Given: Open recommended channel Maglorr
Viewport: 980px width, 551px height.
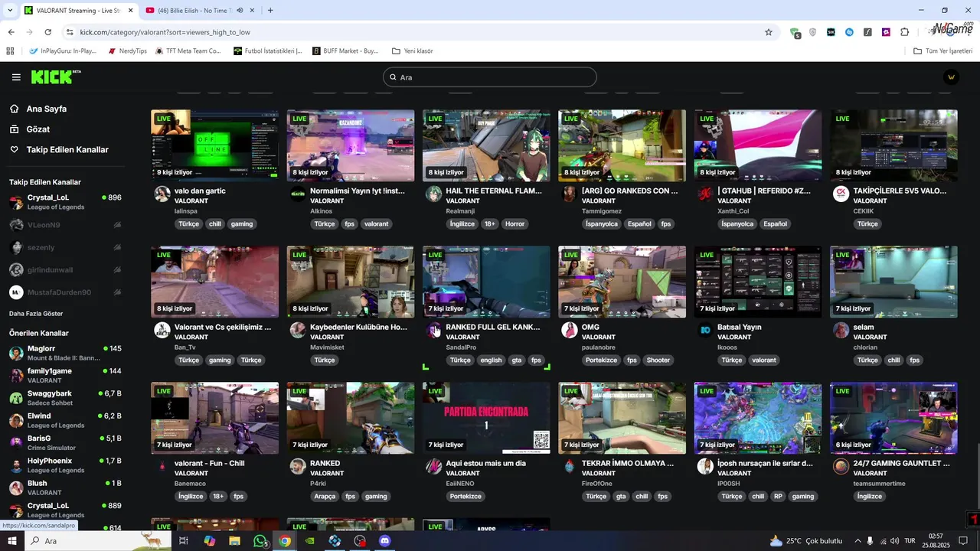Looking at the screenshot, I should tap(65, 353).
